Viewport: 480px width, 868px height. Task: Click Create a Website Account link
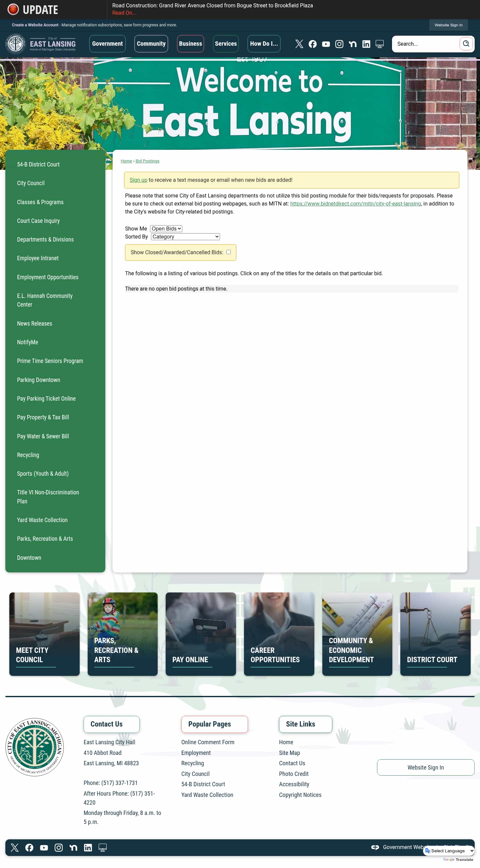pyautogui.click(x=35, y=25)
